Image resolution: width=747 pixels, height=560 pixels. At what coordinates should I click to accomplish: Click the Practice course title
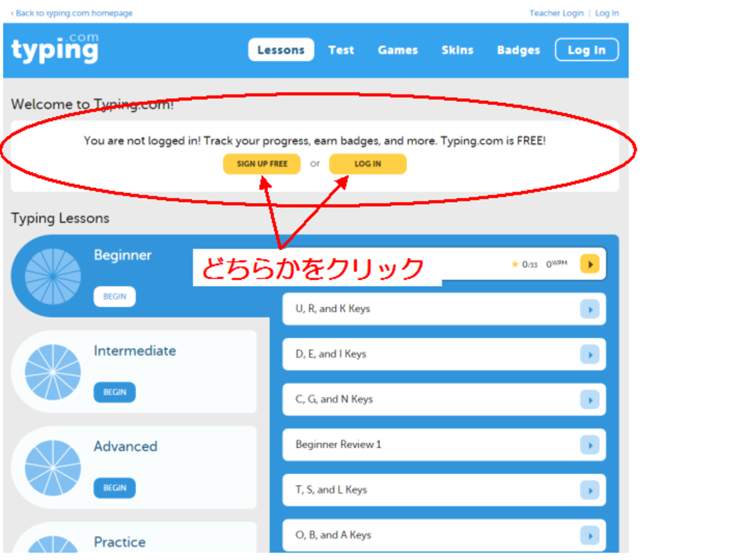pyautogui.click(x=120, y=542)
